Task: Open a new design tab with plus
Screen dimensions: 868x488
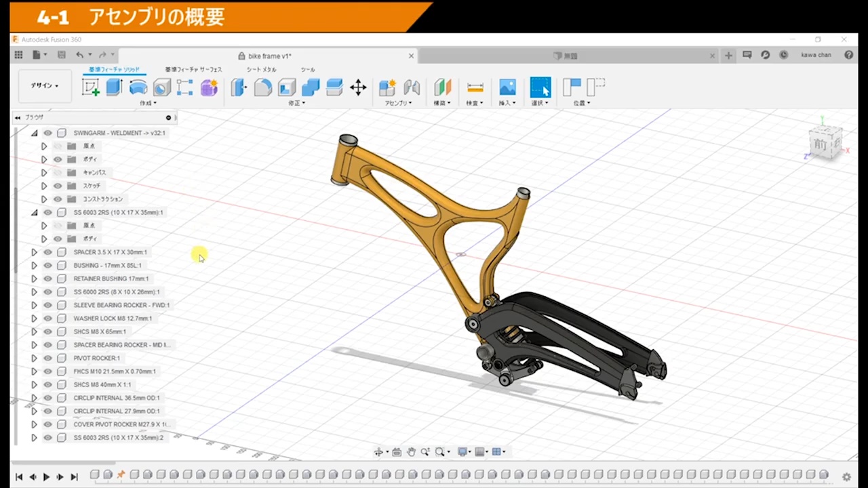Action: coord(728,56)
